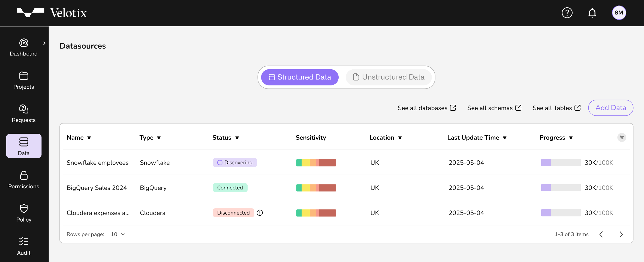Filter by the Name column icon

[89, 138]
